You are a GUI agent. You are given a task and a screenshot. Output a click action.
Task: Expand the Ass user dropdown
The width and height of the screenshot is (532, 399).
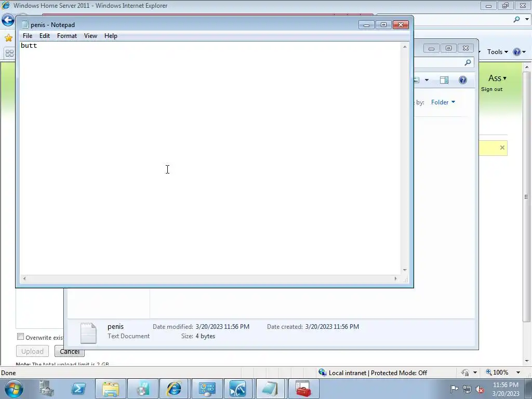[x=497, y=78]
